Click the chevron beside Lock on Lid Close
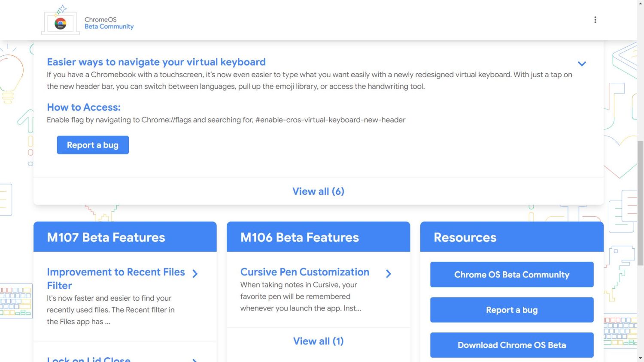Image resolution: width=644 pixels, height=362 pixels. tap(195, 359)
